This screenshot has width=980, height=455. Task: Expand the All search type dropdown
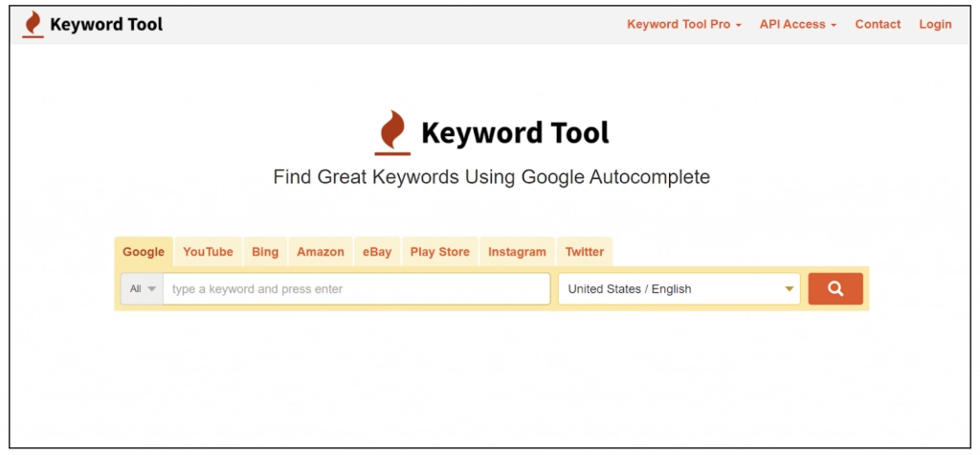coord(142,289)
